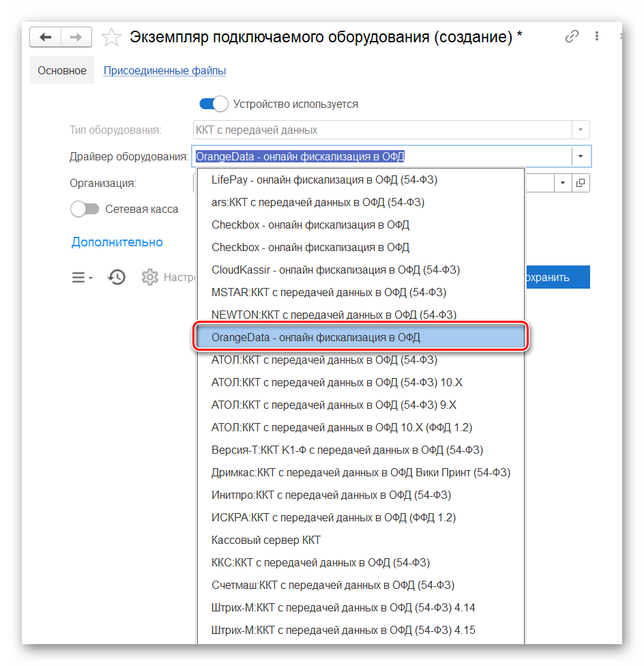The height and width of the screenshot is (666, 644).
Task: Collapse the 'Драйвер оборудования' dropdown arrow
Action: 581,156
